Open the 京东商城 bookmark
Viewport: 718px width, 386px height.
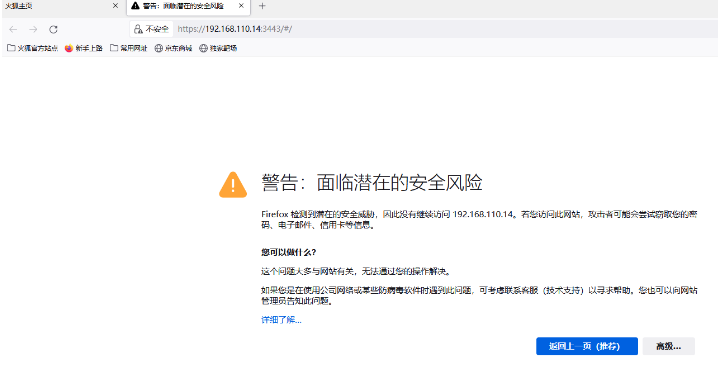(x=173, y=48)
